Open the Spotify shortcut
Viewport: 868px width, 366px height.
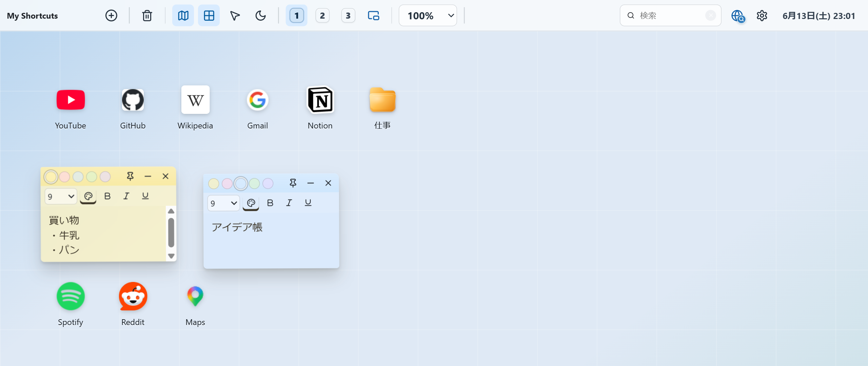point(71,305)
